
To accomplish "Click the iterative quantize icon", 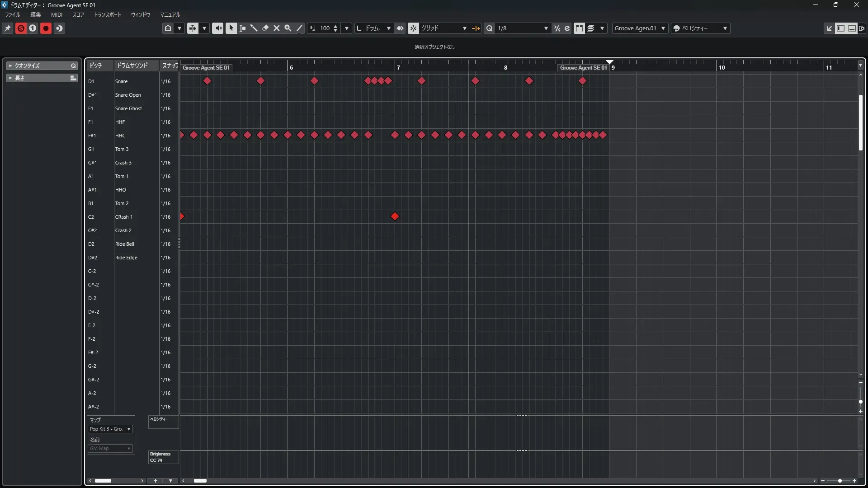I will (557, 28).
